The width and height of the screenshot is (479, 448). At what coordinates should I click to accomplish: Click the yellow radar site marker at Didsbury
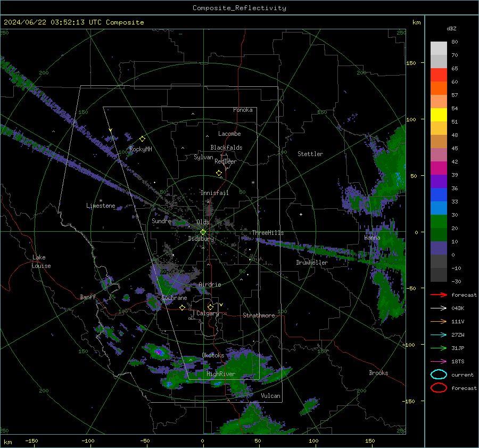click(203, 232)
